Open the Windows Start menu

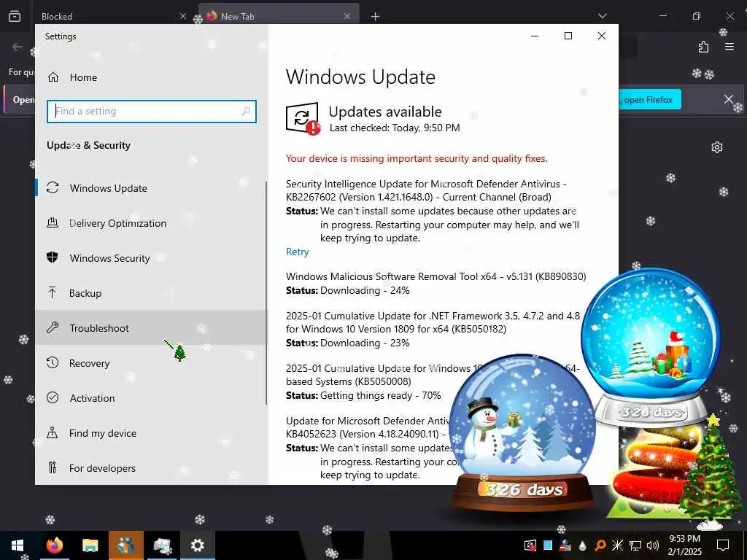point(18,545)
